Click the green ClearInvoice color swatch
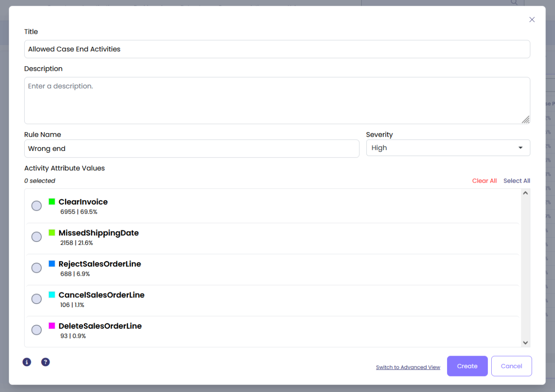 tap(52, 202)
